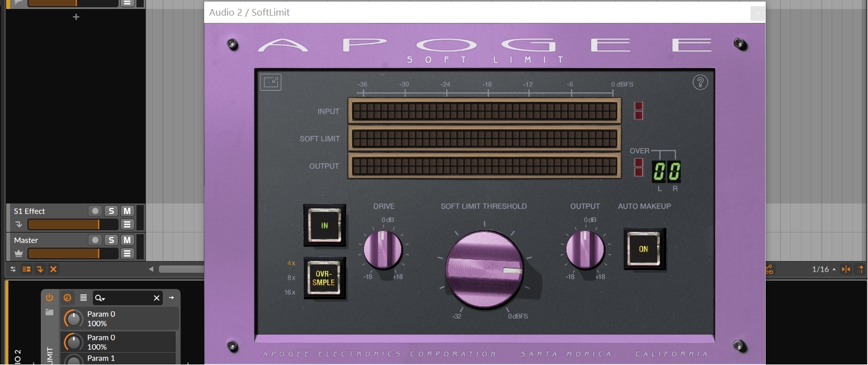This screenshot has width=868, height=365.
Task: Click the first Param 0 knob
Action: 73,319
